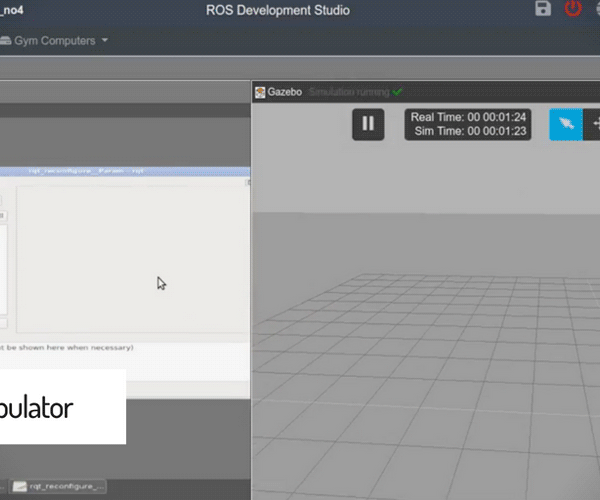Click the rqt_reconfigure window title bar

(125, 171)
